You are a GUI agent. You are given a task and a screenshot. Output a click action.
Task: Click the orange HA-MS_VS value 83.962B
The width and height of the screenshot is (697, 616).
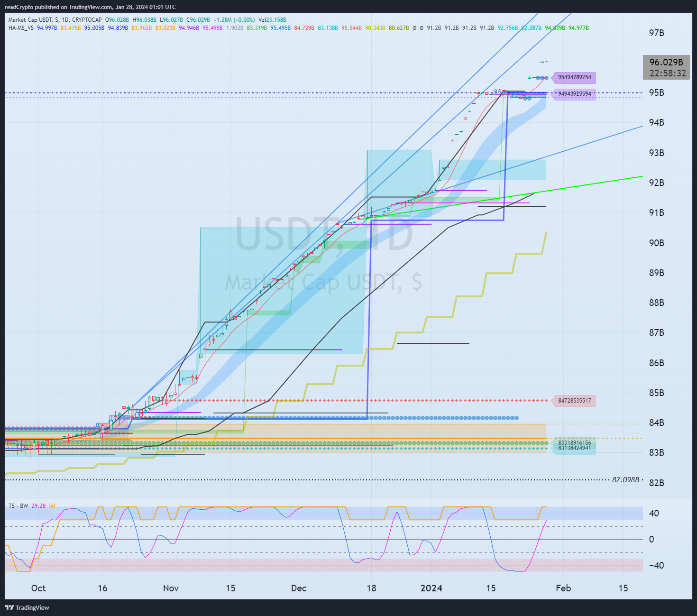coord(142,28)
